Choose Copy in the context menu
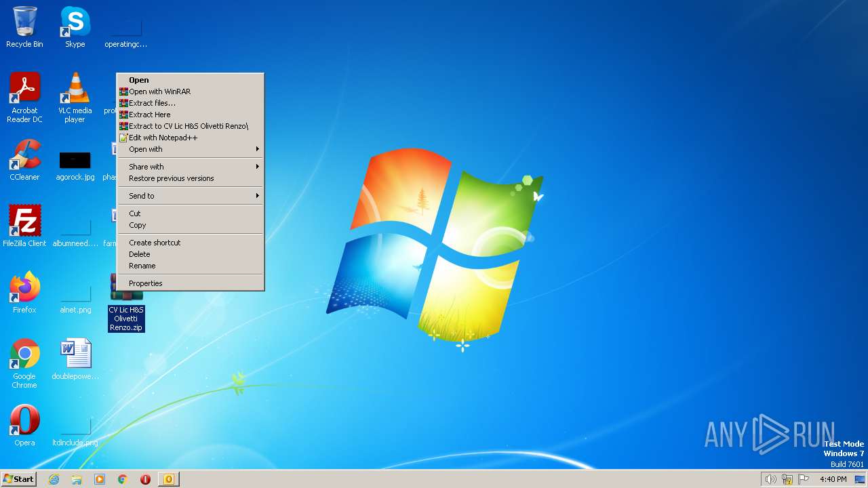This screenshot has width=868, height=488. coord(191,225)
